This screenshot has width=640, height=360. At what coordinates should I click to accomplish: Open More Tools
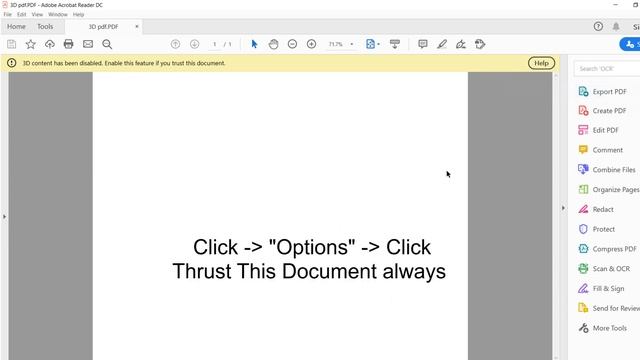pos(602,328)
